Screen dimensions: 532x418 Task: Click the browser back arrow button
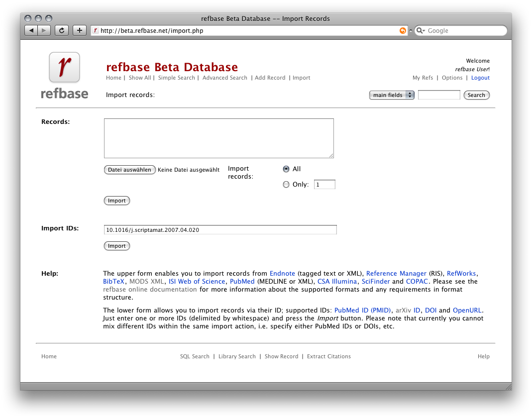pyautogui.click(x=31, y=30)
